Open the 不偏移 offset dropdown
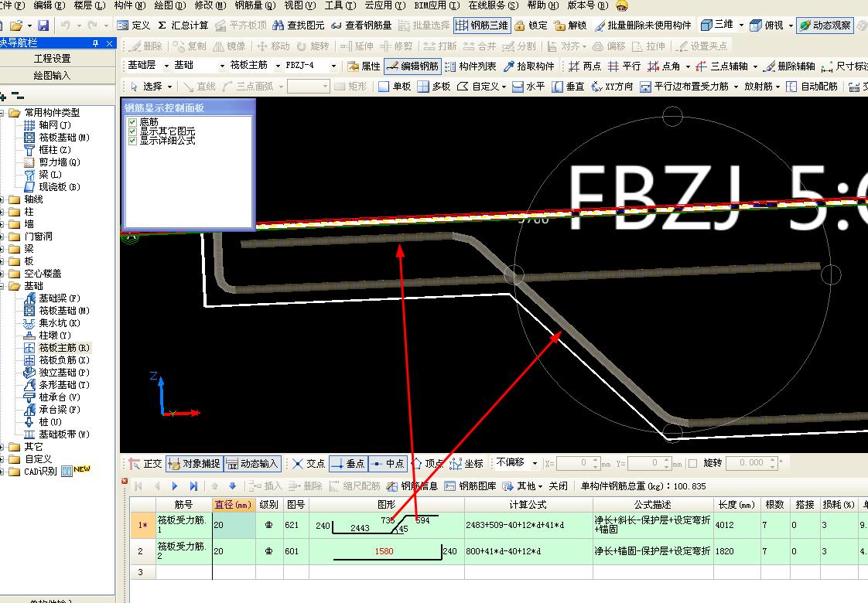Viewport: 868px width, 603px height. click(535, 463)
